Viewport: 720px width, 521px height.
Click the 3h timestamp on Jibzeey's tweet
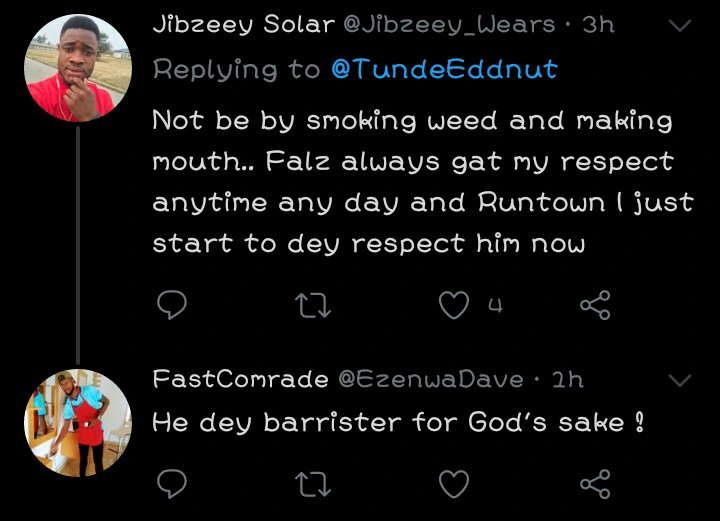tap(598, 26)
